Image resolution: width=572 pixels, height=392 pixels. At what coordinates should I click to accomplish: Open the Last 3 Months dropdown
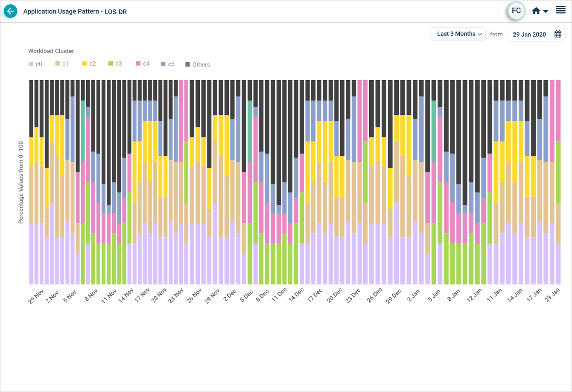[458, 34]
